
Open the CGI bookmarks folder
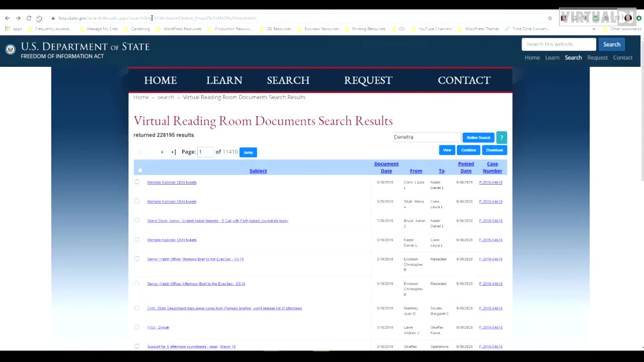[x=398, y=29]
